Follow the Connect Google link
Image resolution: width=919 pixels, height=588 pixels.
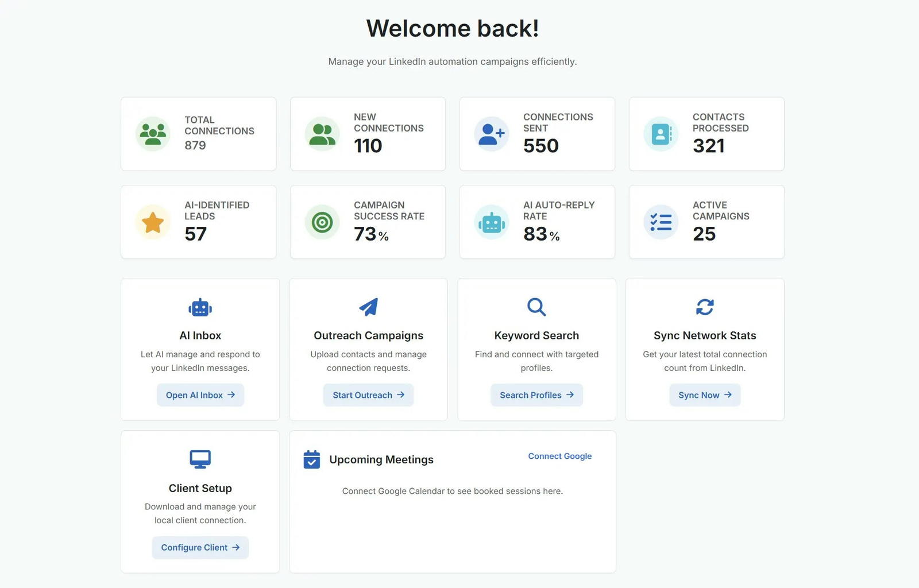point(559,456)
